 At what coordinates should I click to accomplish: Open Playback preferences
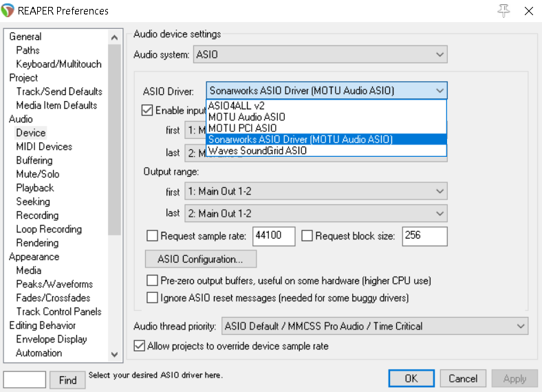35,188
